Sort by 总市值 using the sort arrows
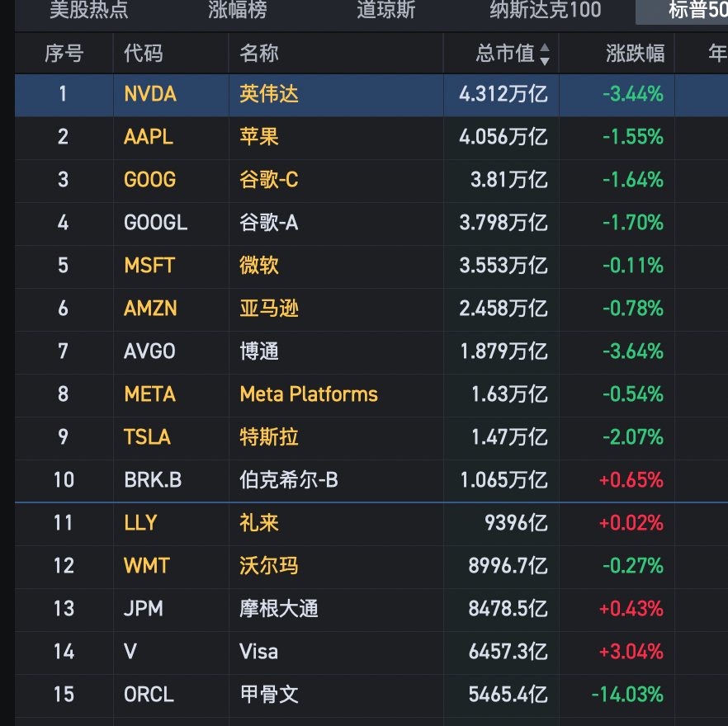This screenshot has height=726, width=728. pos(545,54)
